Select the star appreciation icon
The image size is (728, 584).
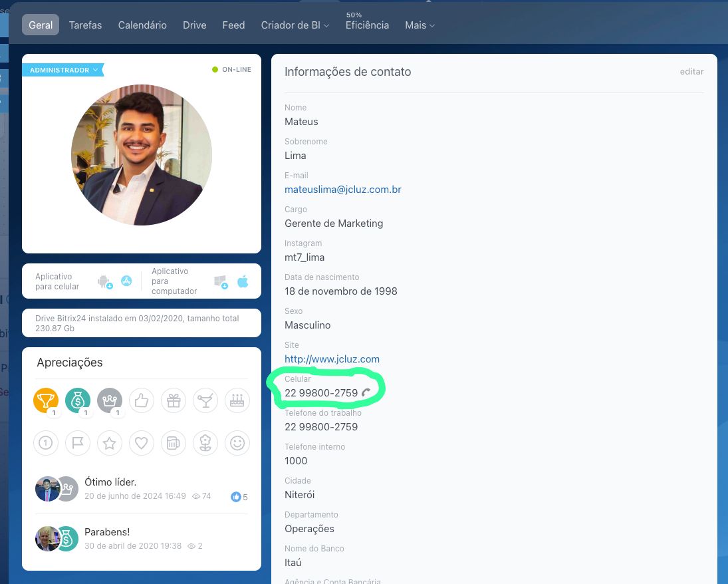click(x=110, y=443)
